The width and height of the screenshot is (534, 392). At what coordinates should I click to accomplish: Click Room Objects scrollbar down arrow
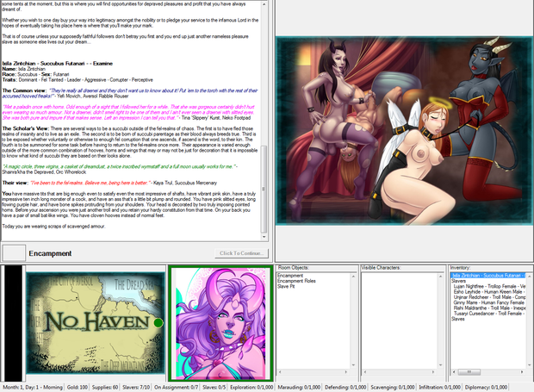point(353,366)
